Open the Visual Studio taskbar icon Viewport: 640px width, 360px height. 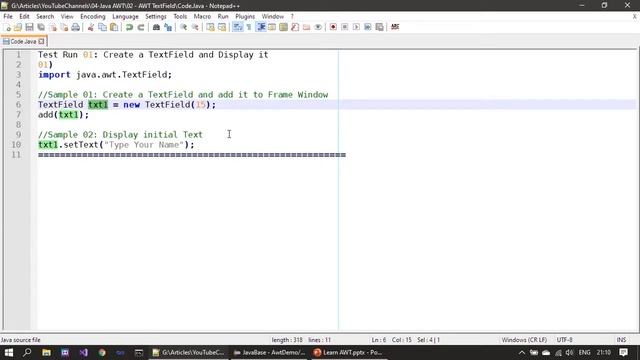click(x=83, y=352)
